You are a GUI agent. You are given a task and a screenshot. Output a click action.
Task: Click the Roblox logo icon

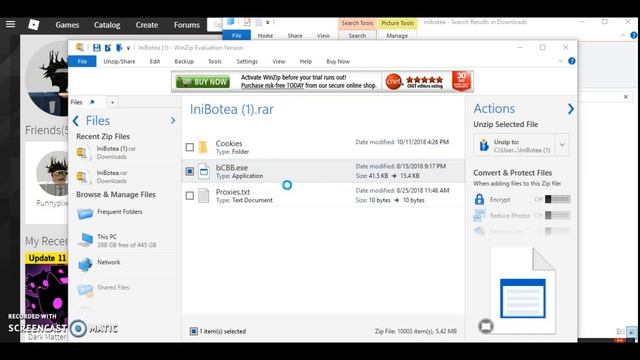tap(33, 25)
